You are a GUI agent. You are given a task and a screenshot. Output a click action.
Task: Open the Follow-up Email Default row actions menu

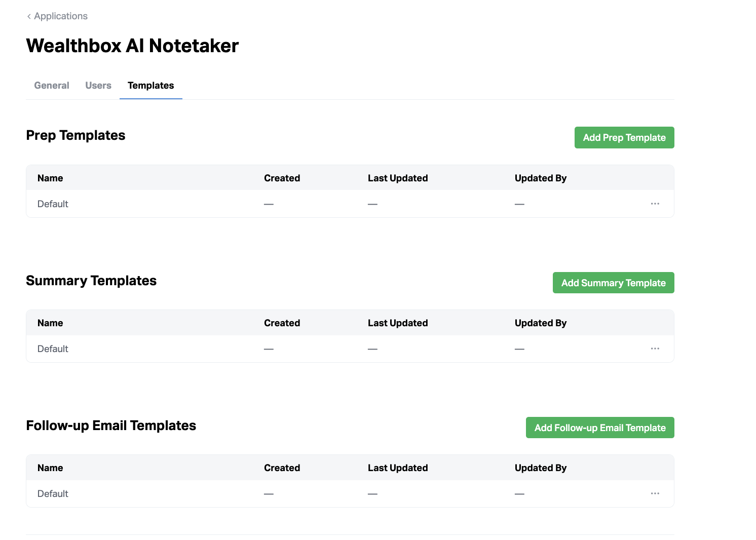[x=655, y=493]
